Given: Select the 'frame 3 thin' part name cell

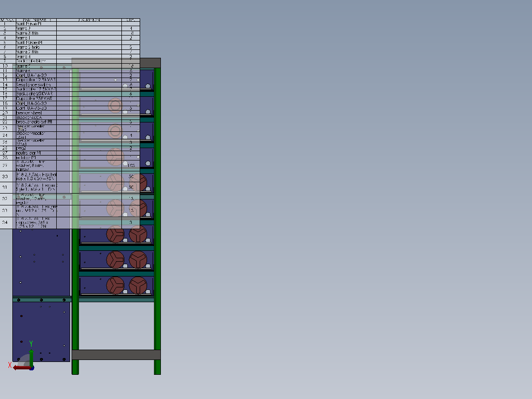Looking at the screenshot, I should [x=37, y=33].
